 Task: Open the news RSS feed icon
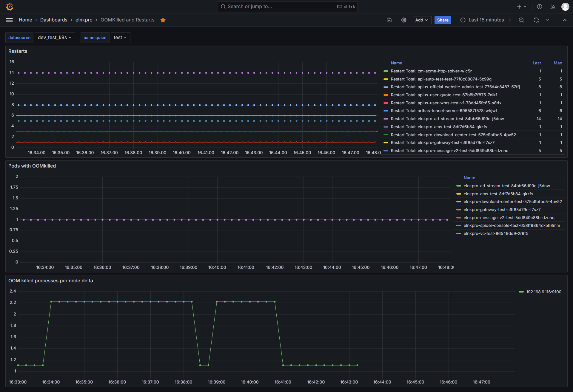point(553,7)
